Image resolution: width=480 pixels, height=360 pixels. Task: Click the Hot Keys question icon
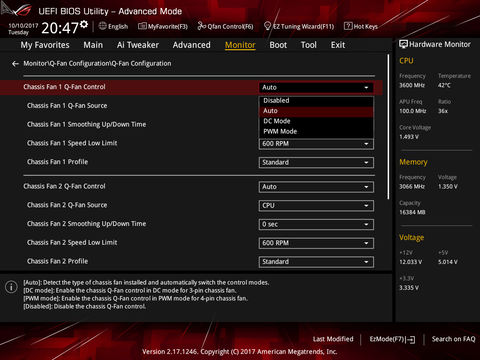point(348,26)
